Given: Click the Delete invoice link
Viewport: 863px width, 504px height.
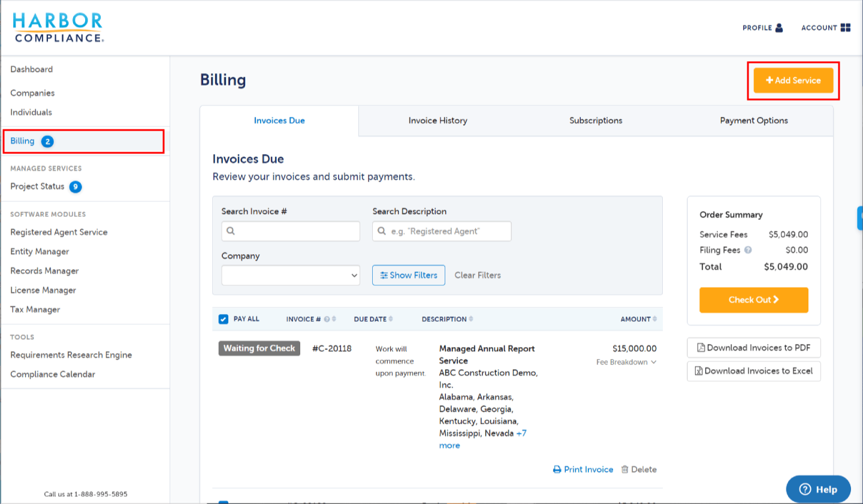Looking at the screenshot, I should 639,470.
